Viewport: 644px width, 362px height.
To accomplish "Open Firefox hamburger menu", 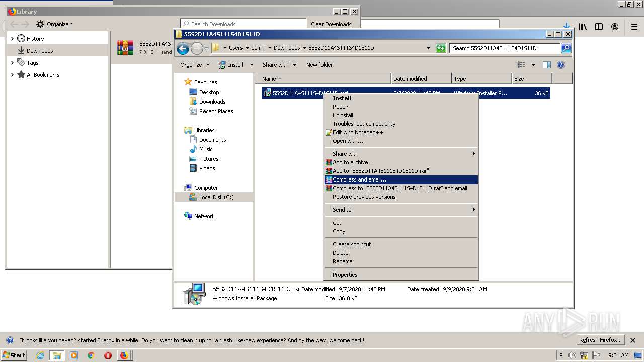I will tap(634, 27).
